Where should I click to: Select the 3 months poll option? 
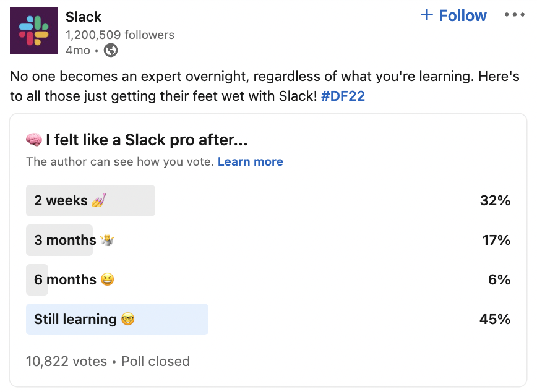tap(268, 240)
